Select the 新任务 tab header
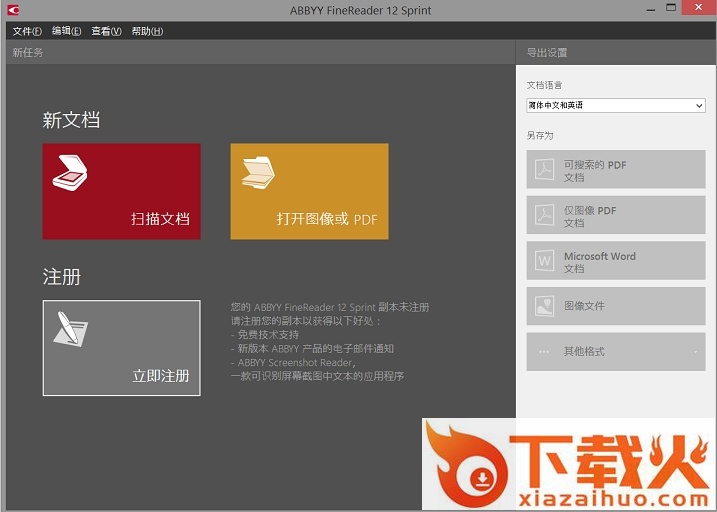Viewport: 717px width, 512px height. (28, 52)
